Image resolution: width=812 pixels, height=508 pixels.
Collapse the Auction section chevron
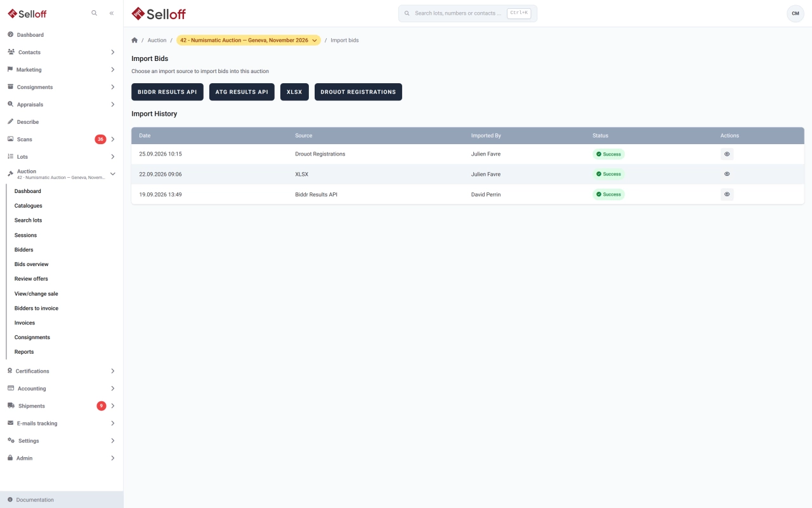coord(113,174)
